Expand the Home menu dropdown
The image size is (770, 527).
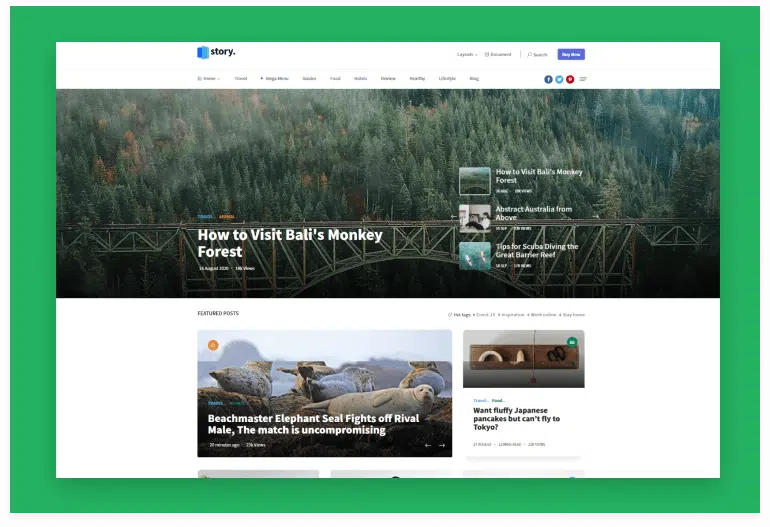(209, 79)
